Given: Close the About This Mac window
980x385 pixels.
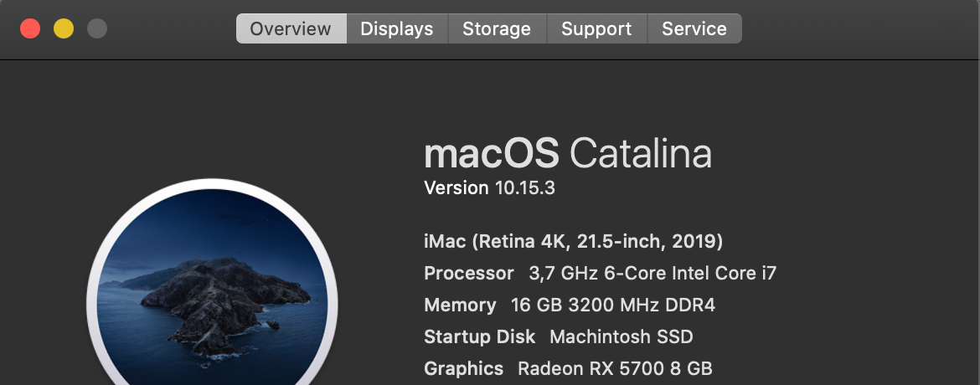Looking at the screenshot, I should [x=30, y=28].
